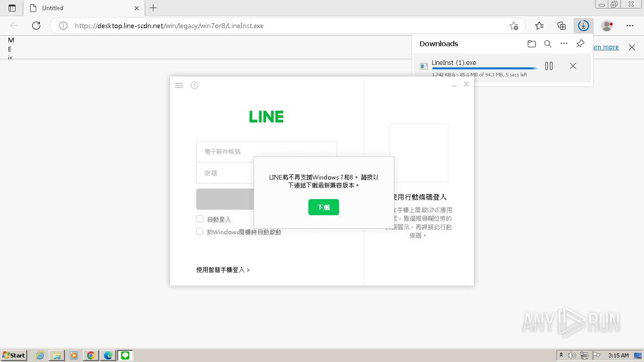Dismiss the notification bar with X
Screen dimensions: 644x362
pyautogui.click(x=632, y=47)
